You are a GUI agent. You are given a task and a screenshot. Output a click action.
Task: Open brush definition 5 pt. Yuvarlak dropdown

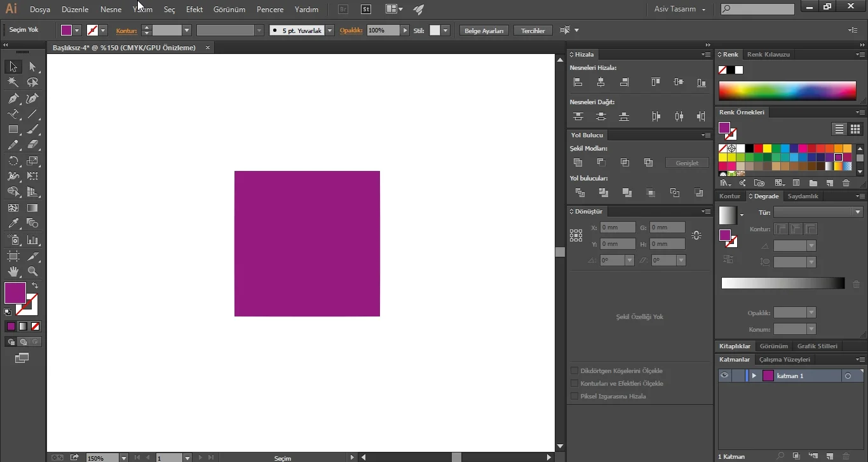click(330, 31)
